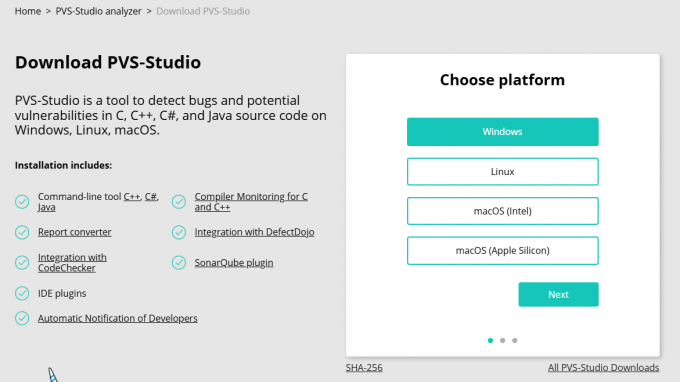The width and height of the screenshot is (680, 382).
Task: Click the Choose platform heading
Action: click(x=502, y=80)
